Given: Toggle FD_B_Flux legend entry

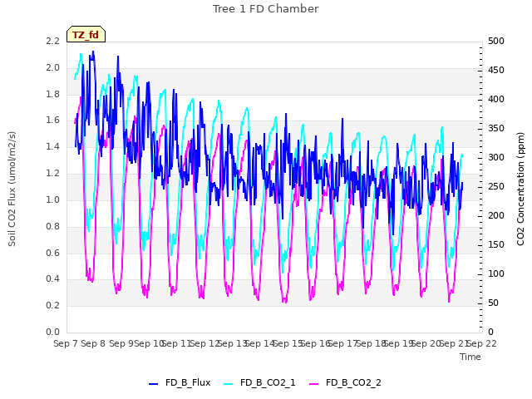Looking at the screenshot, I should (x=180, y=383).
